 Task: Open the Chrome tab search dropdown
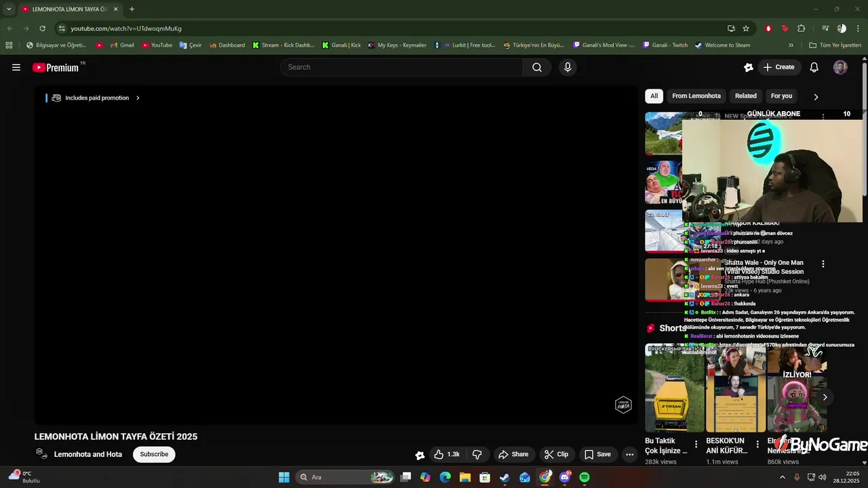pos(9,9)
